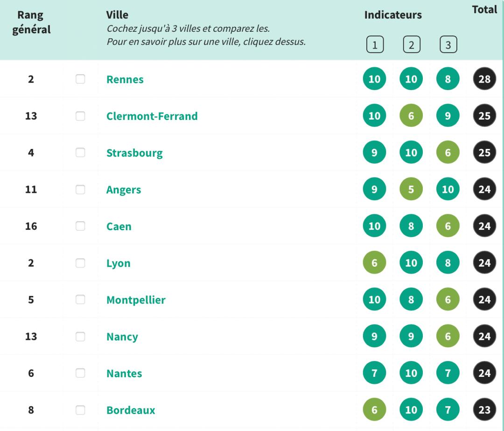Check the Rennes comparison checkbox
504x431 pixels.
click(80, 79)
